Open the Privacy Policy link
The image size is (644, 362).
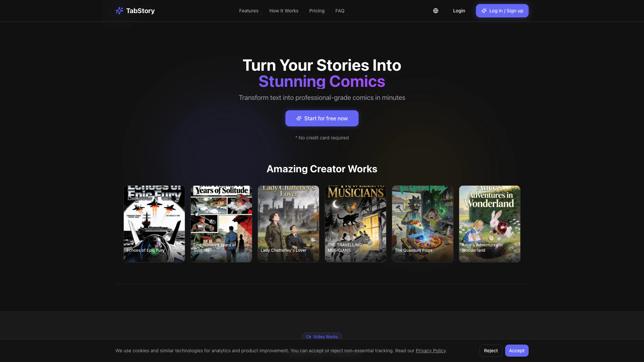(430, 351)
